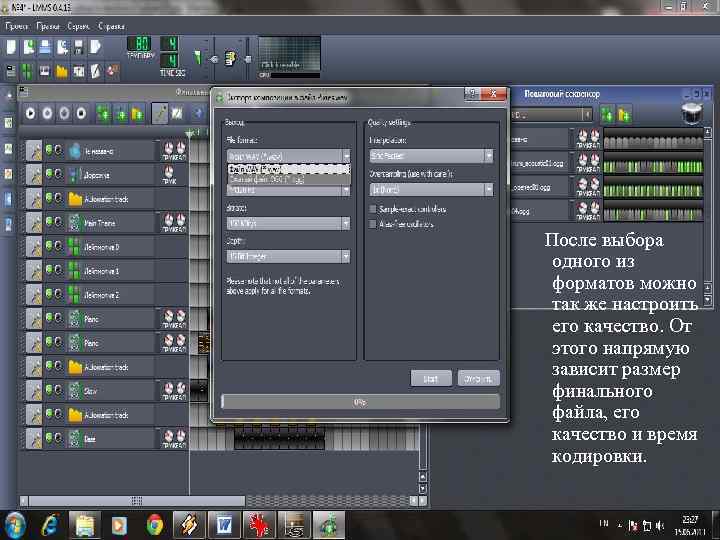Open the project notes toolbar icon

(96, 72)
